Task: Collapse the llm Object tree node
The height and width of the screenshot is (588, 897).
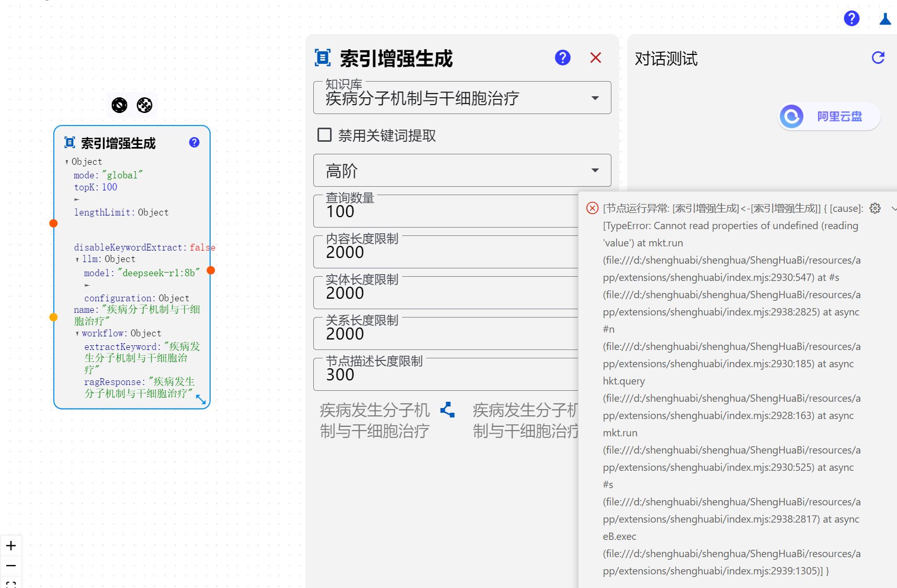Action: pos(77,259)
